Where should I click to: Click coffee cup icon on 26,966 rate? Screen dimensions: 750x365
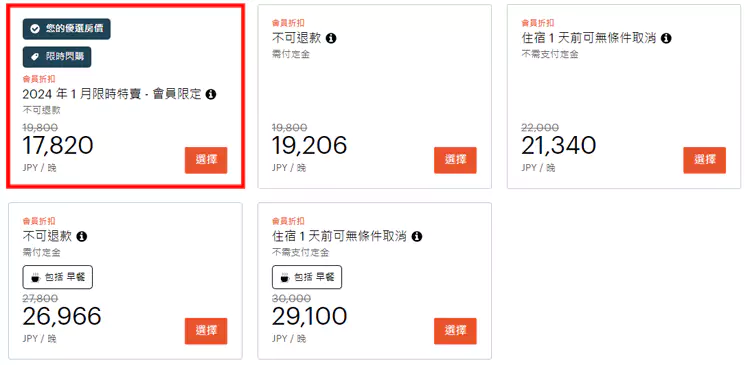pos(35,277)
